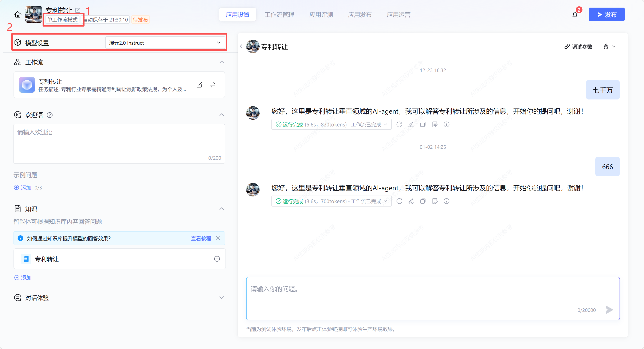The height and width of the screenshot is (349, 644).
Task: Click the home icon
Action: tap(17, 15)
